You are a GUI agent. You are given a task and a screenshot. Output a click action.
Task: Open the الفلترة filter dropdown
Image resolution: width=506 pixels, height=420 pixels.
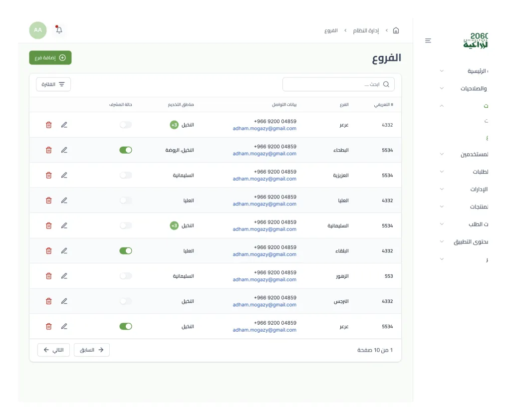pyautogui.click(x=53, y=84)
